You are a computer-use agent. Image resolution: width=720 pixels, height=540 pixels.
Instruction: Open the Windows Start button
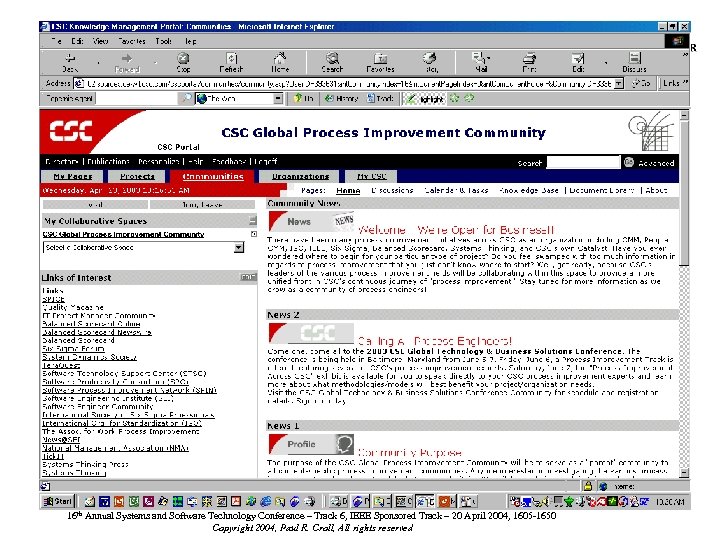click(x=58, y=501)
